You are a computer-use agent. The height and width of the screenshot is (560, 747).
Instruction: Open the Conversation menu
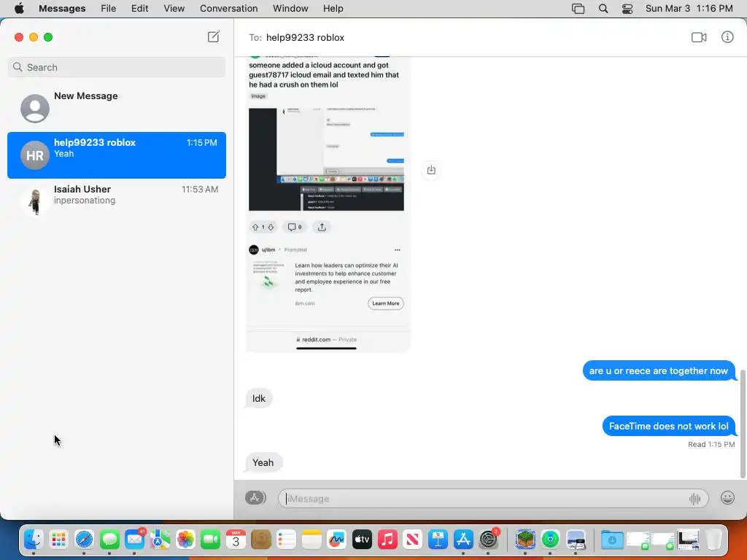(x=228, y=9)
